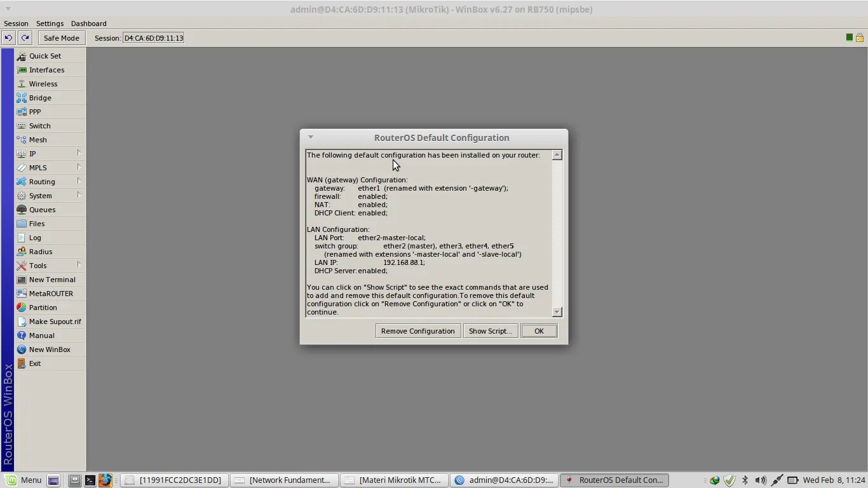Click the Remove Configuration button
The height and width of the screenshot is (488, 868).
pos(418,331)
